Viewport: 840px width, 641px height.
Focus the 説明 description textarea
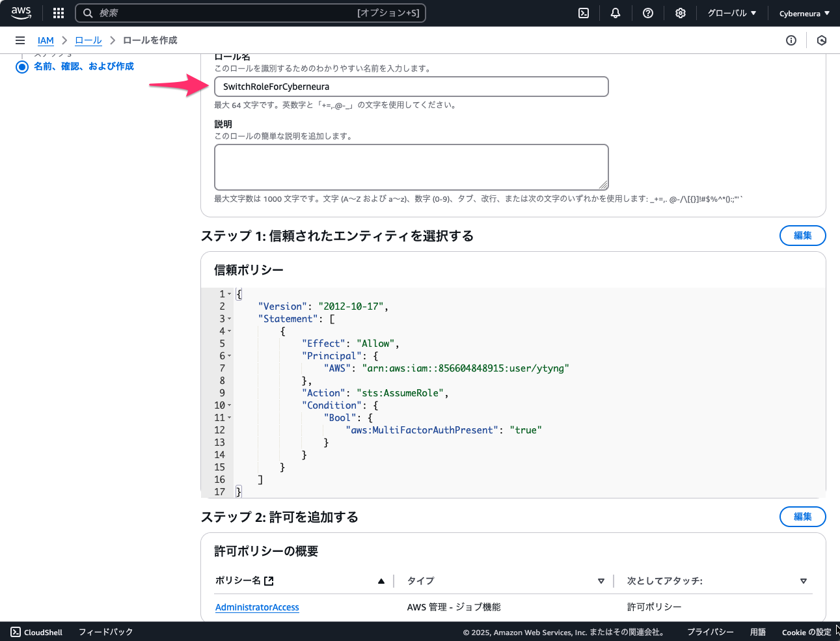pyautogui.click(x=411, y=167)
